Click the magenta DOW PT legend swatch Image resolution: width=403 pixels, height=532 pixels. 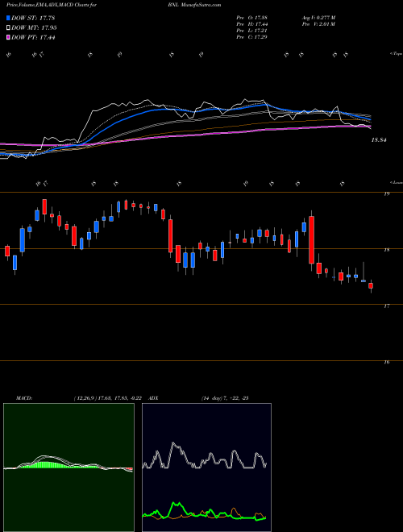tap(9, 38)
